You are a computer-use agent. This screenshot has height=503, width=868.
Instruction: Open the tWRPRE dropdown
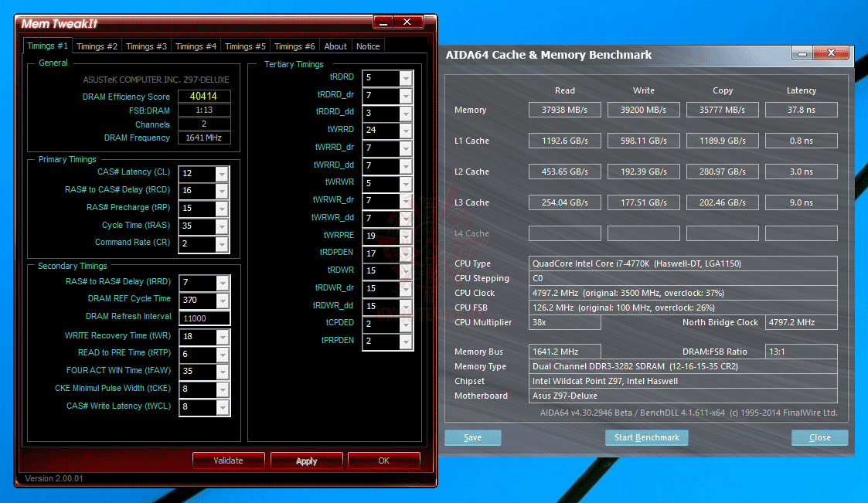(x=406, y=236)
